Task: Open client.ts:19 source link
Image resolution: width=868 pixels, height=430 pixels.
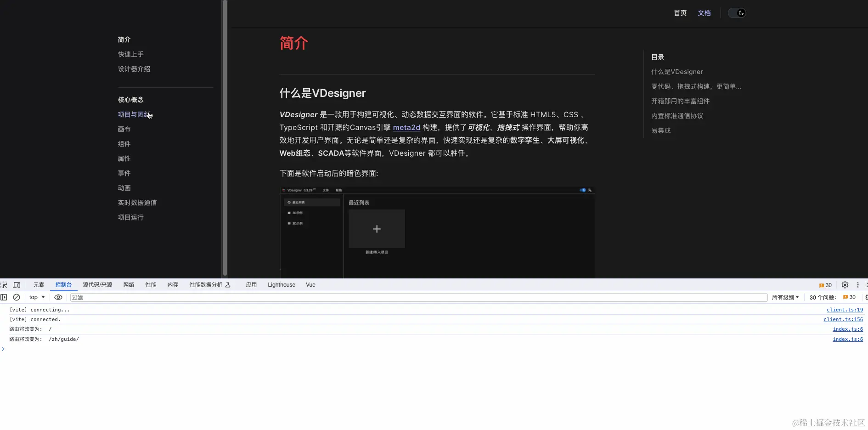Action: pyautogui.click(x=845, y=310)
